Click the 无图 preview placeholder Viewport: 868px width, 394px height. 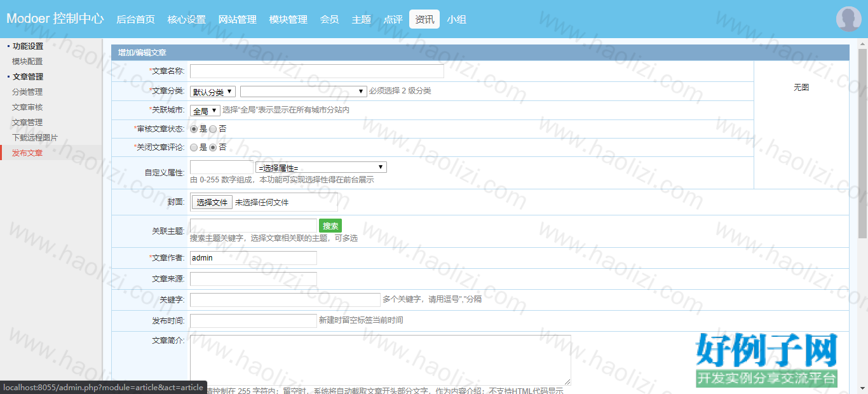pos(801,88)
